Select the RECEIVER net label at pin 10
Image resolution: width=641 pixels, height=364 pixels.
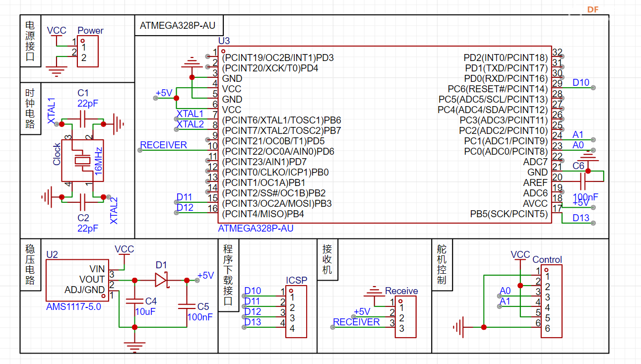point(164,145)
